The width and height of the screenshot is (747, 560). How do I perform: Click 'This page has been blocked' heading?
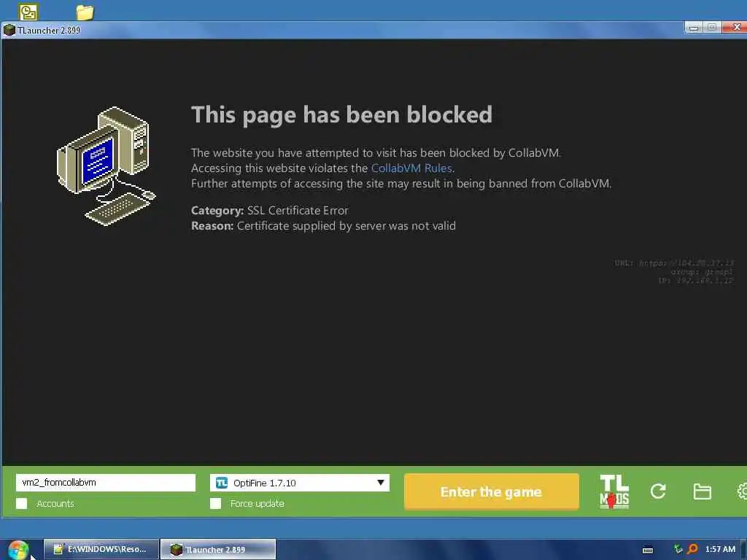point(341,114)
